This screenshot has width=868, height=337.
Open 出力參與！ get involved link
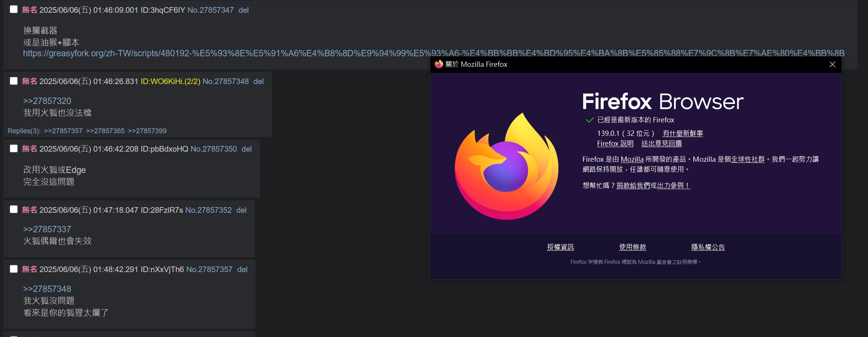673,185
